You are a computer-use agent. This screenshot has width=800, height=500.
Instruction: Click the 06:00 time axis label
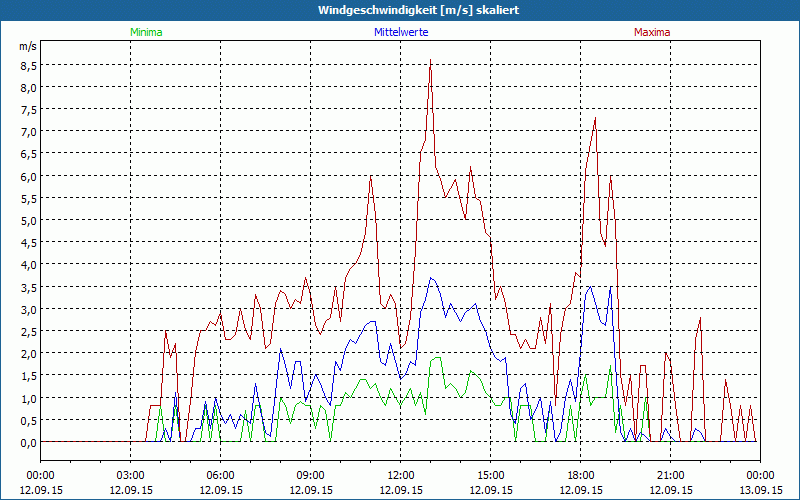click(220, 476)
